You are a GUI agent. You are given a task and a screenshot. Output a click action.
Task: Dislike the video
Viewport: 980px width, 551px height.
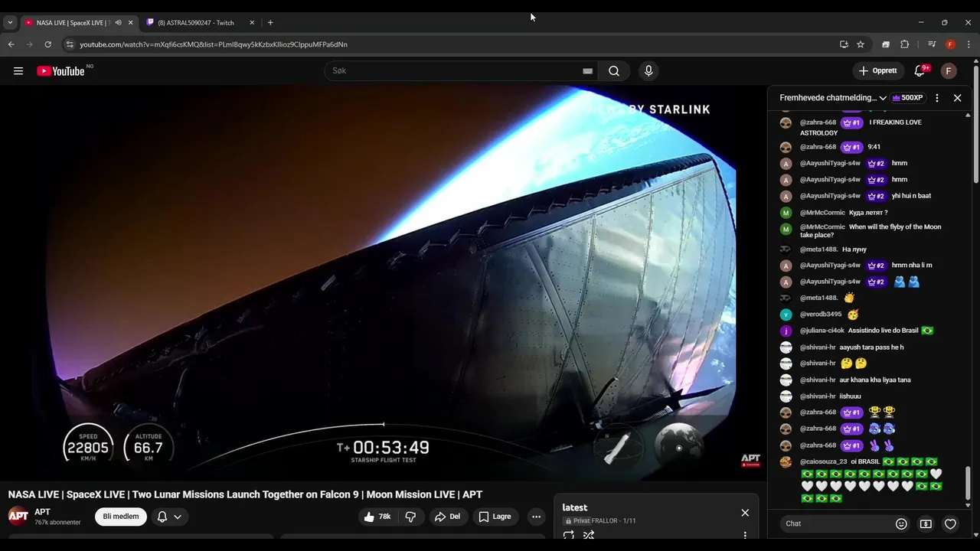410,517
